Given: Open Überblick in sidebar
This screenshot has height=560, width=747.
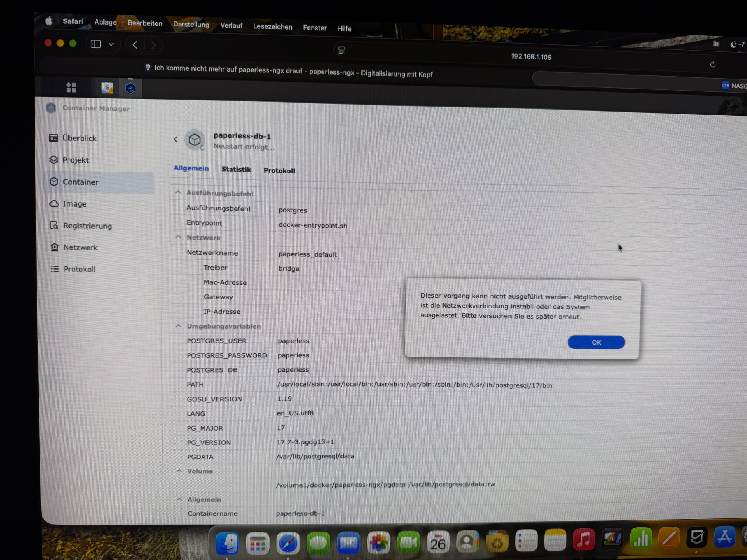Looking at the screenshot, I should pos(79,138).
